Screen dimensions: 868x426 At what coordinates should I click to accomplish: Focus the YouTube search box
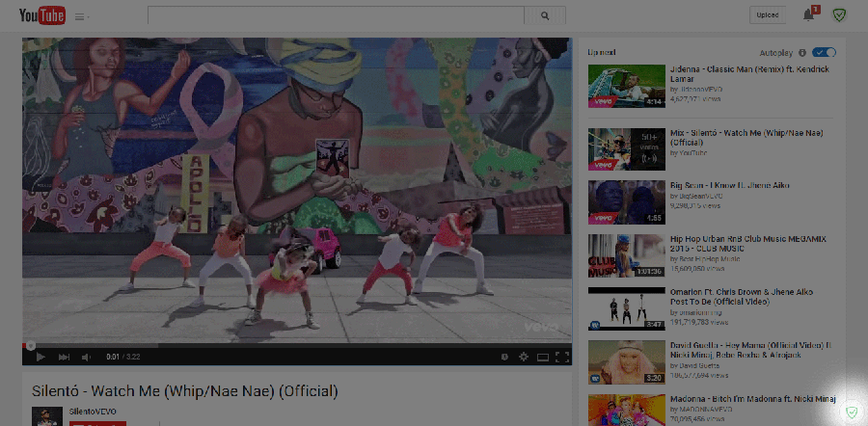(335, 15)
